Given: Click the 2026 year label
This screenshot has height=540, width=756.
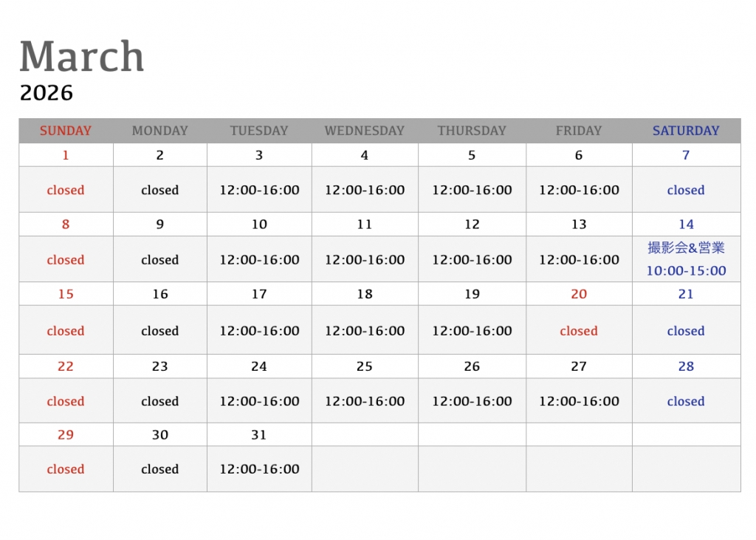Looking at the screenshot, I should pos(47,93).
